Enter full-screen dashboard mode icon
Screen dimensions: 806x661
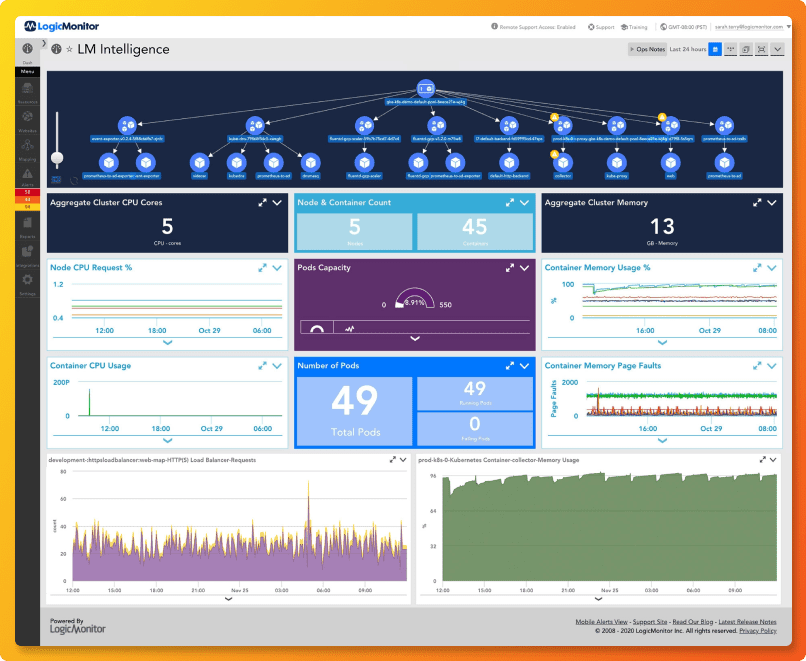click(762, 49)
